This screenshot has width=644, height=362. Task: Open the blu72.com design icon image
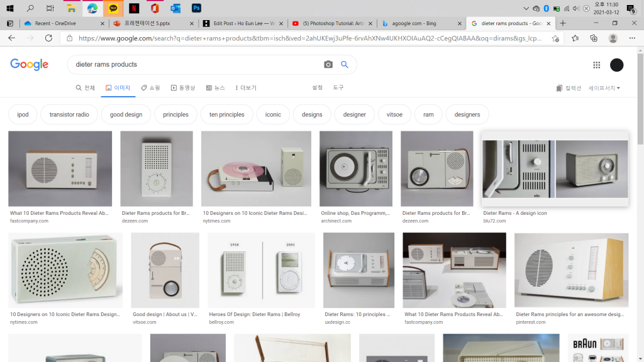(x=555, y=169)
